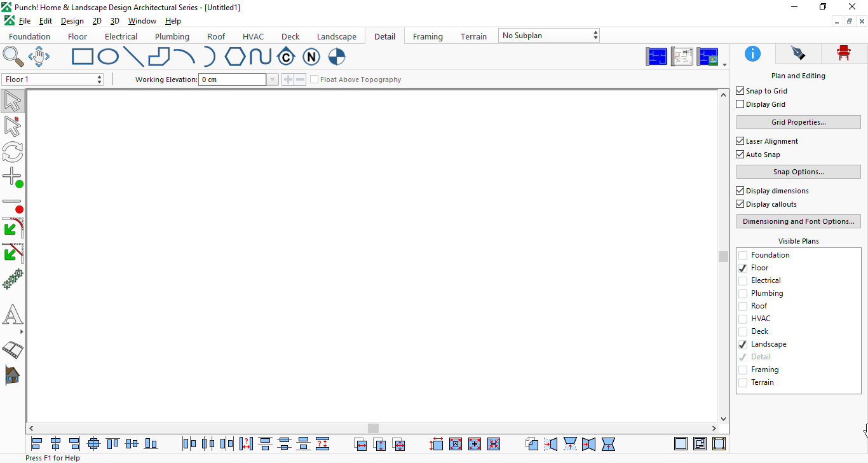Toggle the Laser Alignment checkbox
This screenshot has width=868, height=463.
pyautogui.click(x=740, y=141)
